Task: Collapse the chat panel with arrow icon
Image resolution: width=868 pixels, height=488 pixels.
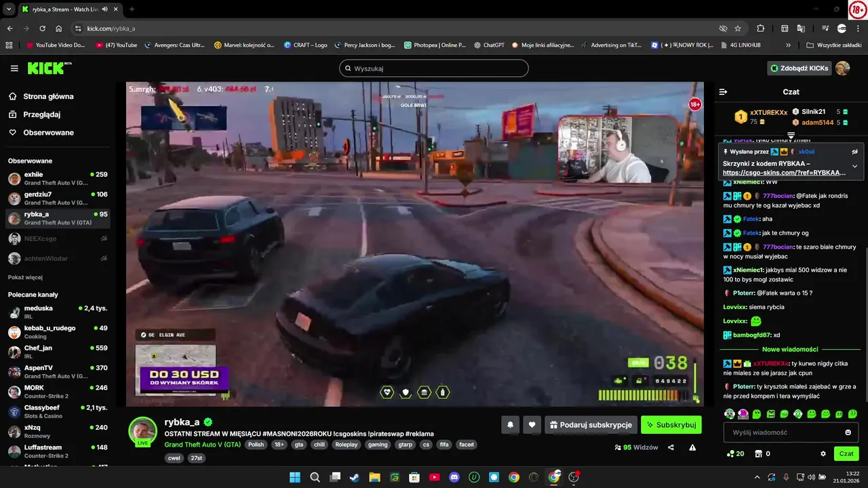Action: (x=723, y=91)
